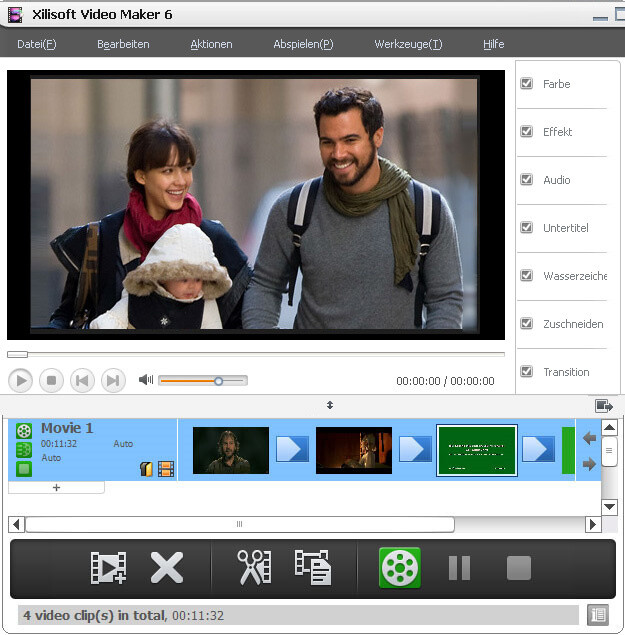The image size is (625, 635).
Task: Select the second dark candlelit clip thumbnail
Action: click(x=354, y=450)
